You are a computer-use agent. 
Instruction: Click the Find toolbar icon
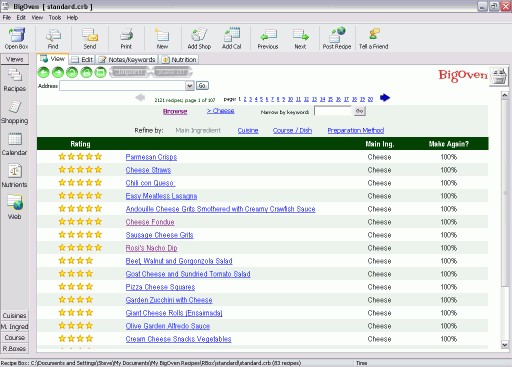pyautogui.click(x=53, y=38)
